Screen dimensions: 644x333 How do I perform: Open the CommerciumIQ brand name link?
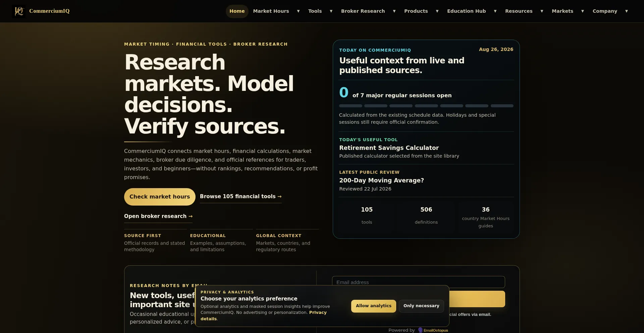coord(49,11)
